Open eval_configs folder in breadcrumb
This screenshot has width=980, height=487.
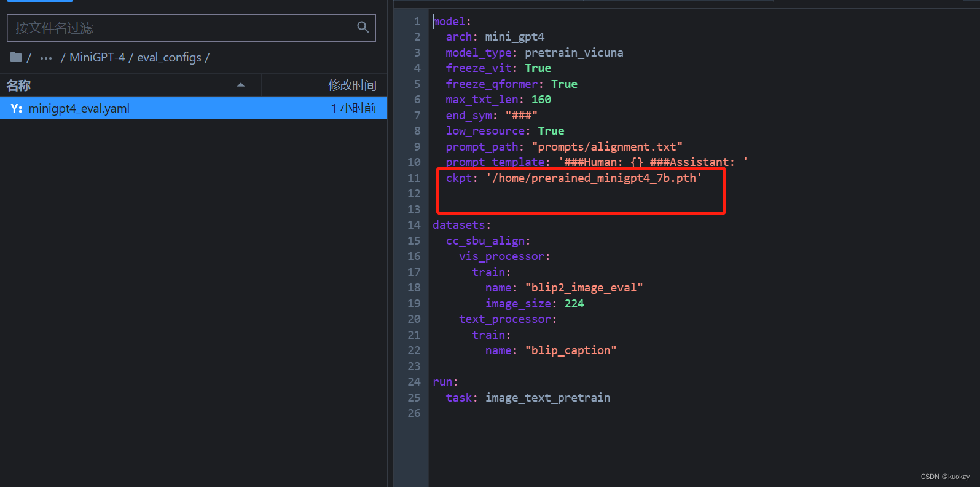(x=169, y=57)
